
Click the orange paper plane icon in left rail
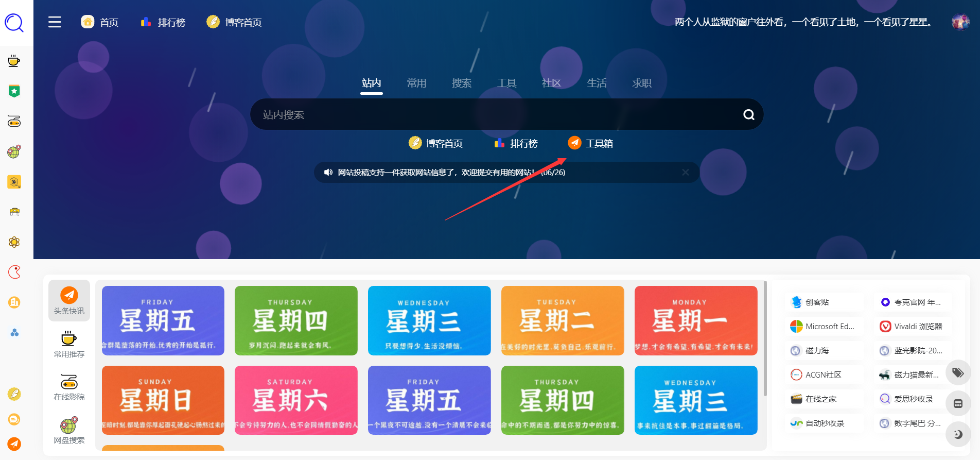(14, 444)
